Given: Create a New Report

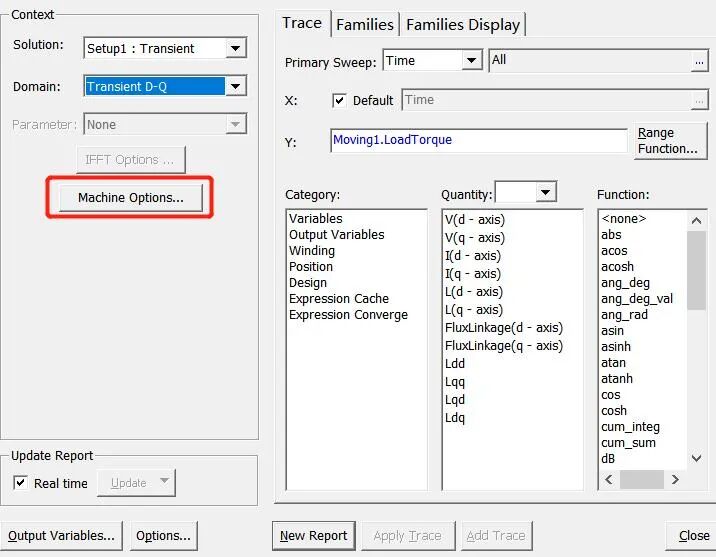Looking at the screenshot, I should point(314,536).
